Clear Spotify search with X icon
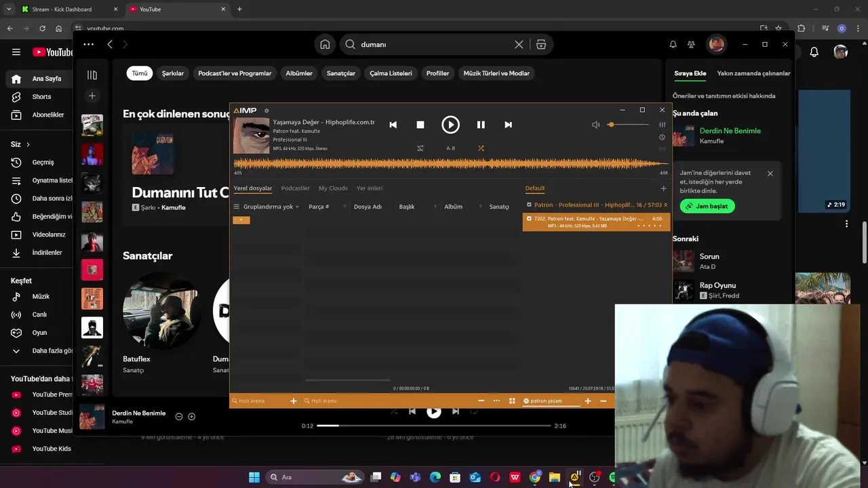Image resolution: width=868 pixels, height=488 pixels. point(519,44)
